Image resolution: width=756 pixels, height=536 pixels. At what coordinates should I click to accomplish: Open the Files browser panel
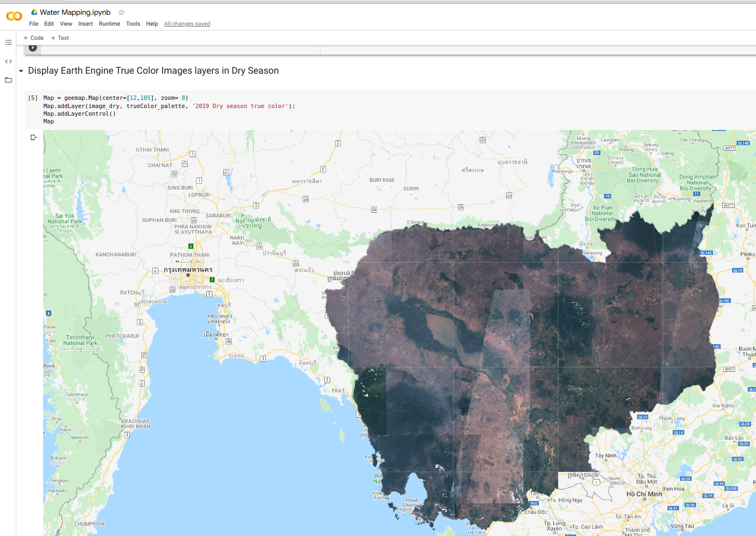pyautogui.click(x=8, y=80)
